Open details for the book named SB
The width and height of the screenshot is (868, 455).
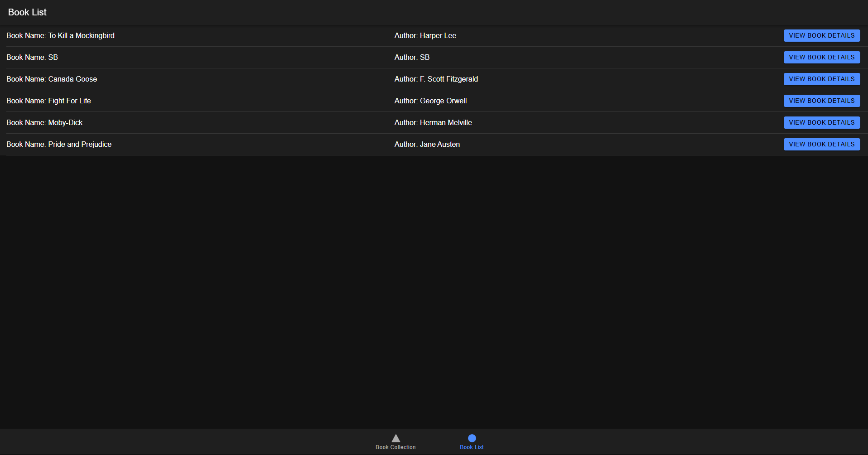coord(821,58)
